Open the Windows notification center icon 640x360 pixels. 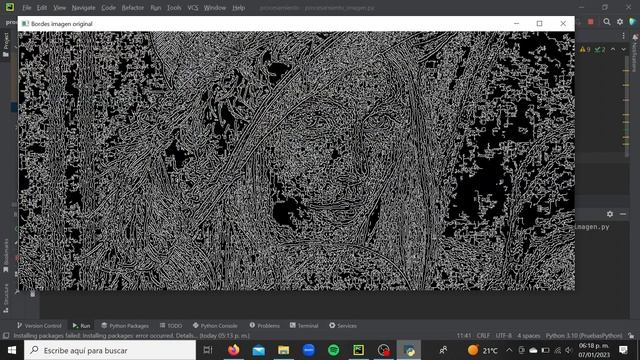point(623,350)
